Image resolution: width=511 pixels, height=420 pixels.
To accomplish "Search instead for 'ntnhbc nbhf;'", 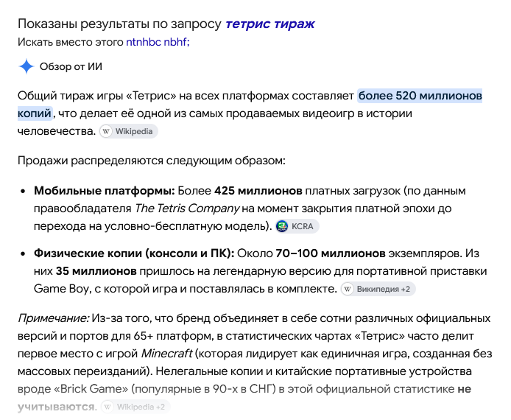I will (158, 42).
